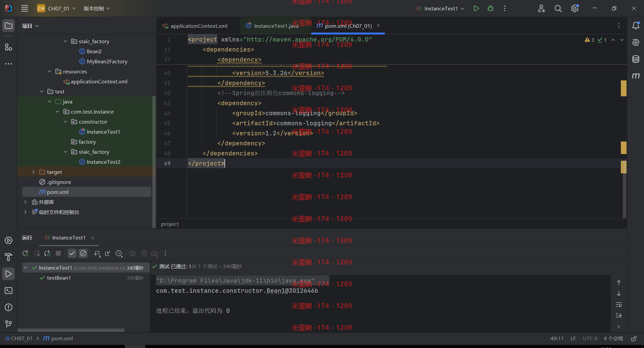Image resolution: width=644 pixels, height=348 pixels.
Task: Close the pom.xml editor tab
Action: tap(378, 25)
